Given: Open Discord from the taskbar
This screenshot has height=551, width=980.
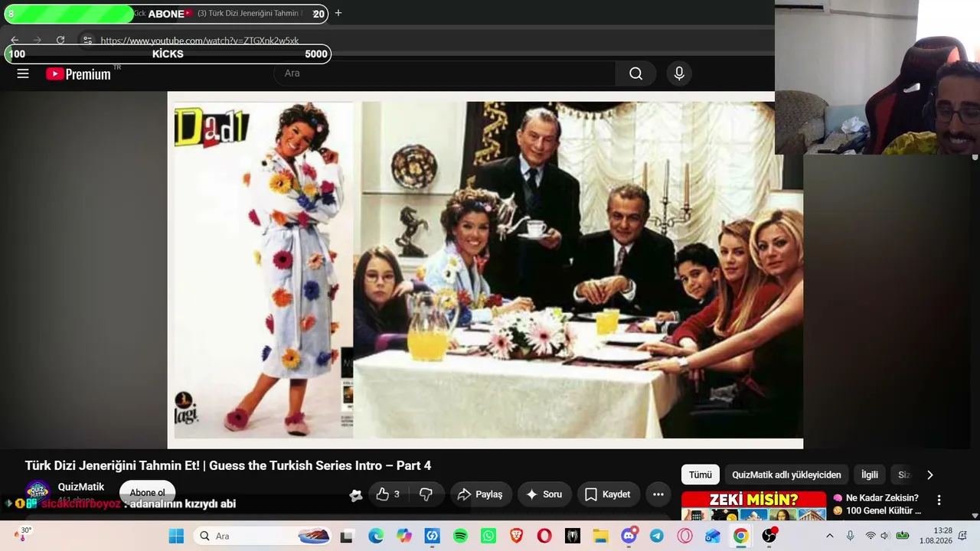Looking at the screenshot, I should (629, 536).
